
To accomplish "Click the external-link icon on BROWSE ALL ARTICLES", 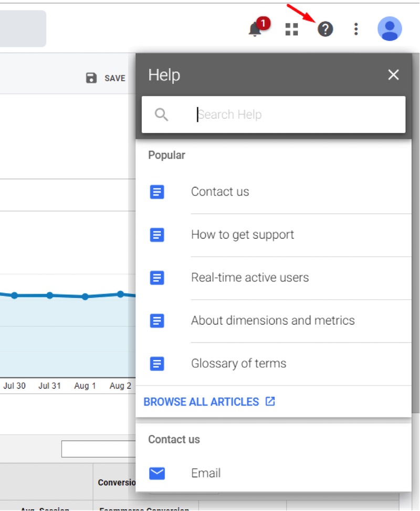I will pos(270,401).
